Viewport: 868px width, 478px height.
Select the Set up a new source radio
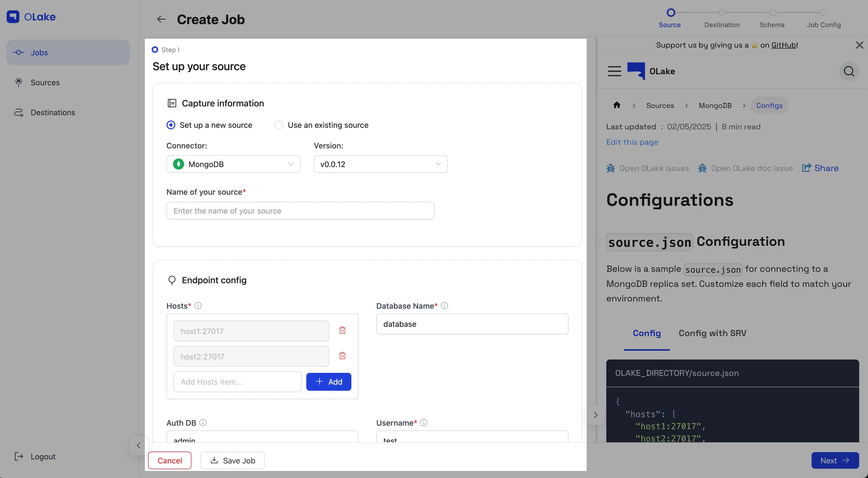click(171, 125)
